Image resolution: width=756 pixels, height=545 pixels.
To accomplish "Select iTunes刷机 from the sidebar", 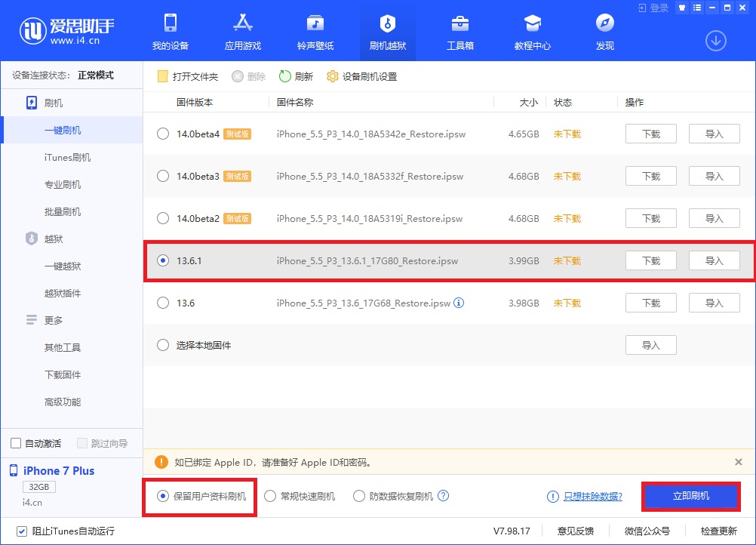I will tap(66, 157).
